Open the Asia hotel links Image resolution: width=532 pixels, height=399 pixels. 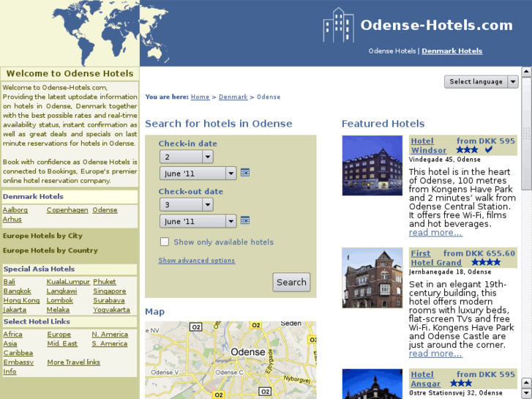[10, 343]
